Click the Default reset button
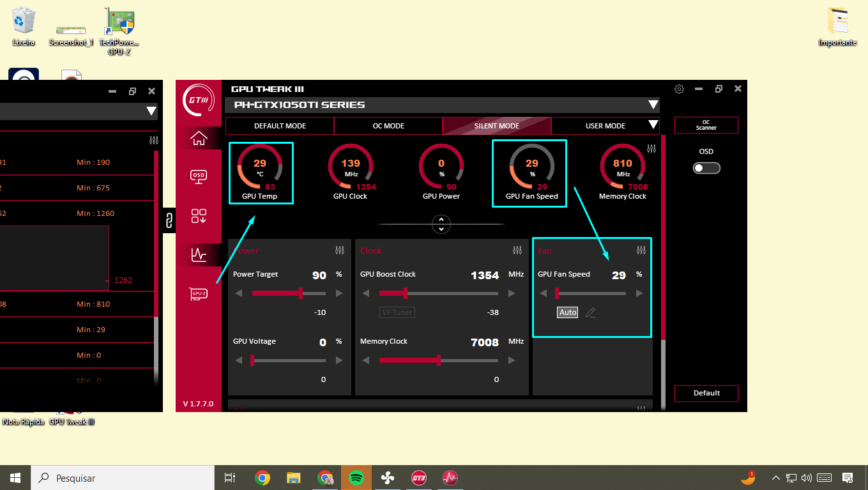868x490 pixels. (706, 393)
